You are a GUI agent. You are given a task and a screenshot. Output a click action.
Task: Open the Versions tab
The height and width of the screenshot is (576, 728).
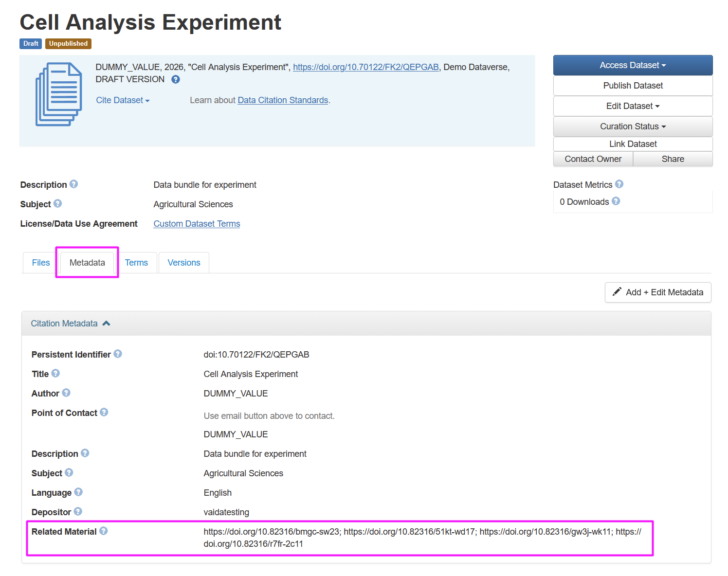click(184, 263)
